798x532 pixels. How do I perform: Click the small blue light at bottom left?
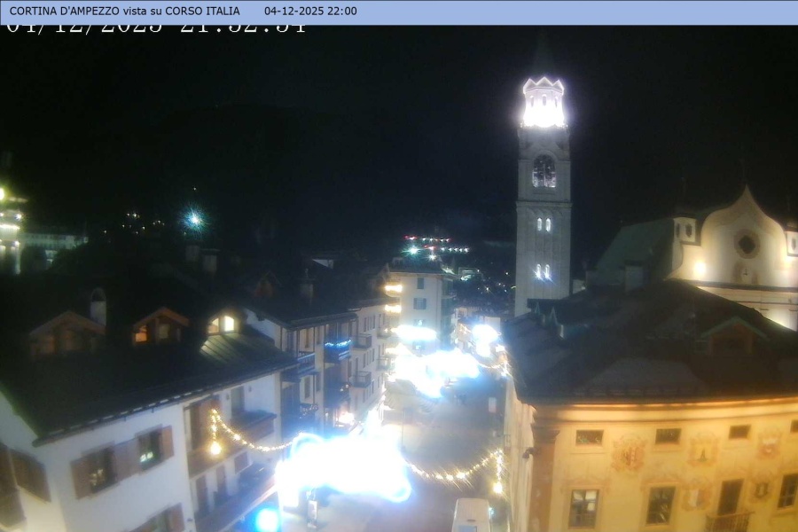pyautogui.click(x=266, y=520)
